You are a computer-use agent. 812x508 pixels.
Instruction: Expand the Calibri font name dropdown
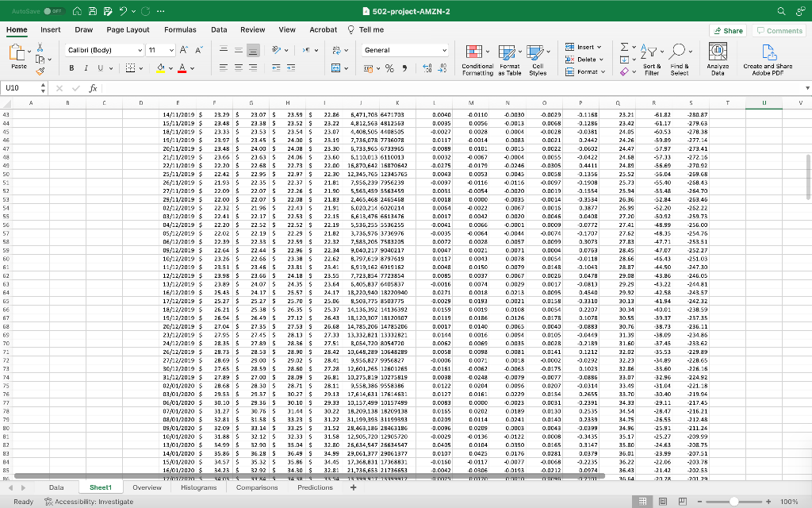139,49
